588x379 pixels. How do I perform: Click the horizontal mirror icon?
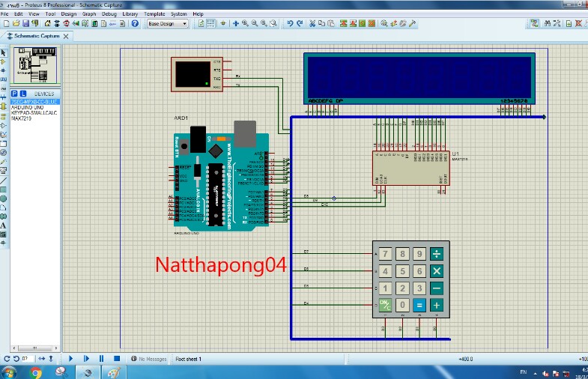[42, 359]
